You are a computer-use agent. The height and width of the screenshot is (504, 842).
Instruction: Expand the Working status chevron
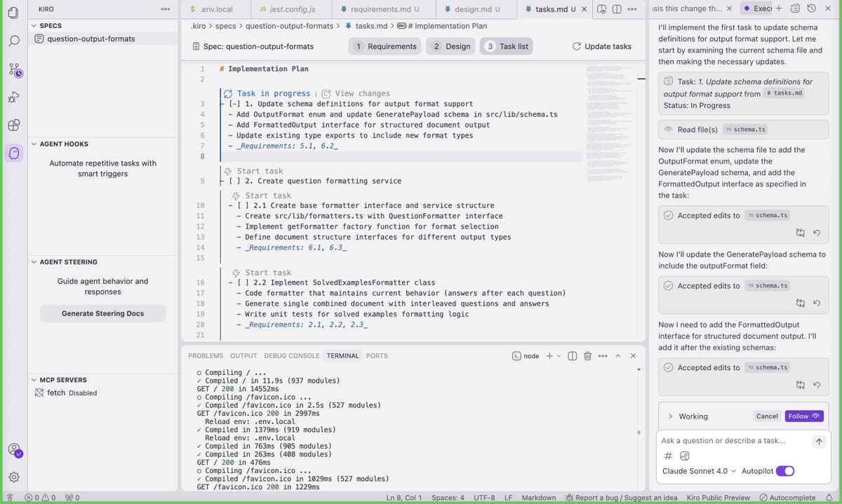[x=671, y=416]
